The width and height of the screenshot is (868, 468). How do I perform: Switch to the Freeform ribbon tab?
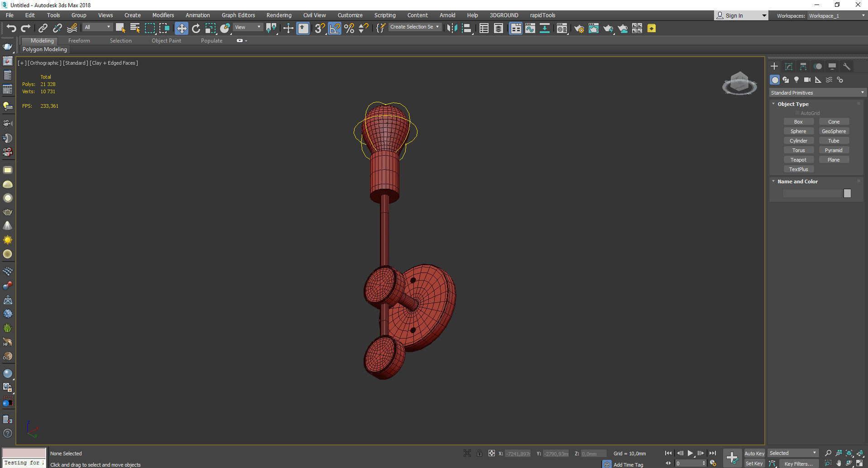click(x=79, y=41)
